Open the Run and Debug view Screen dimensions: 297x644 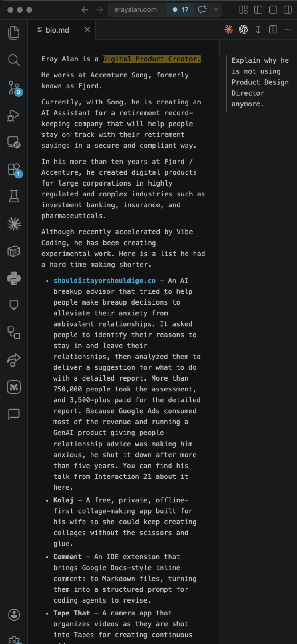click(x=14, y=115)
